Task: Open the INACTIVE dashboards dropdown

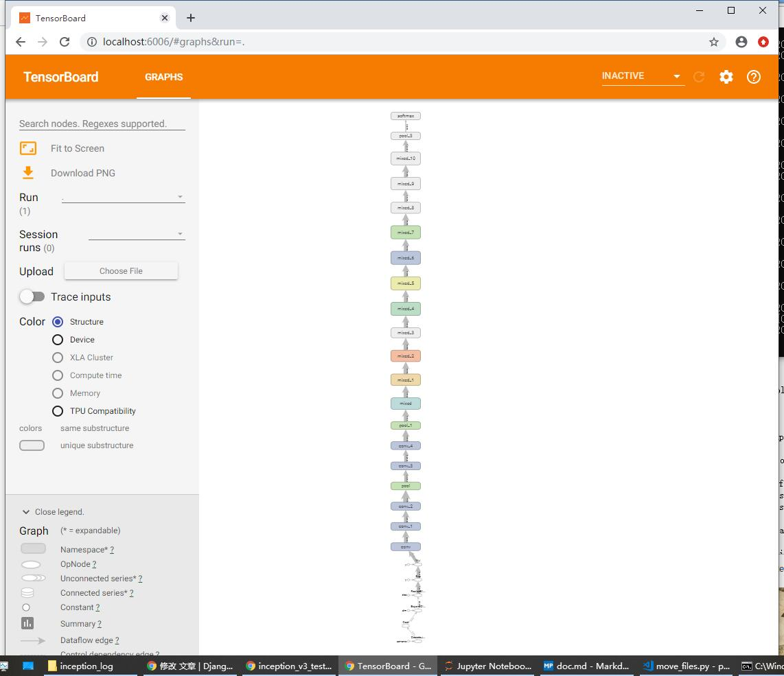Action: pos(643,76)
